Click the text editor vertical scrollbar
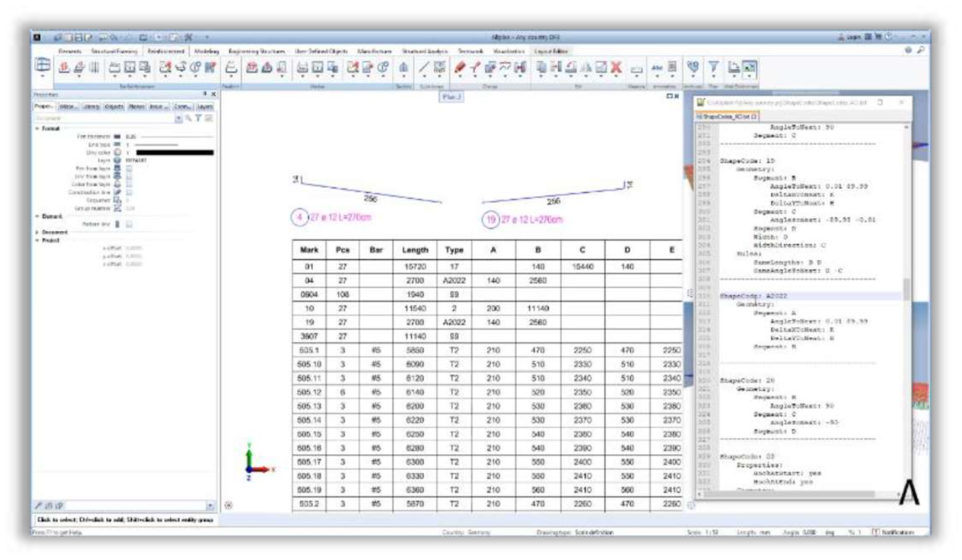This screenshot has width=962, height=560. pos(907,290)
